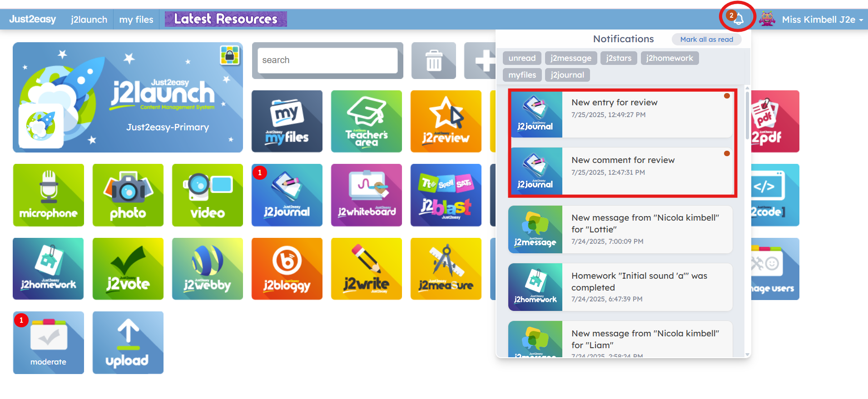Click the notifications panel scrollbar
This screenshot has height=399, width=868.
point(747,116)
